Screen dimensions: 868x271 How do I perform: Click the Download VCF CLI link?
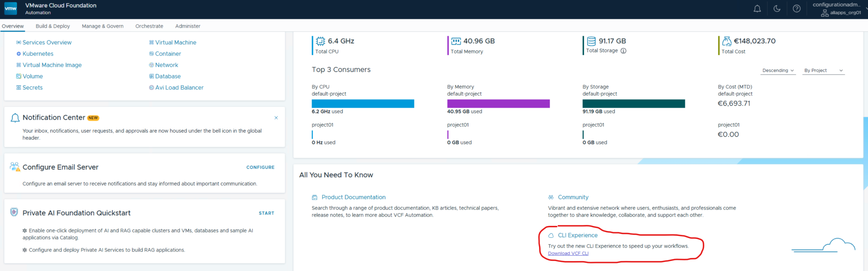[x=568, y=253]
